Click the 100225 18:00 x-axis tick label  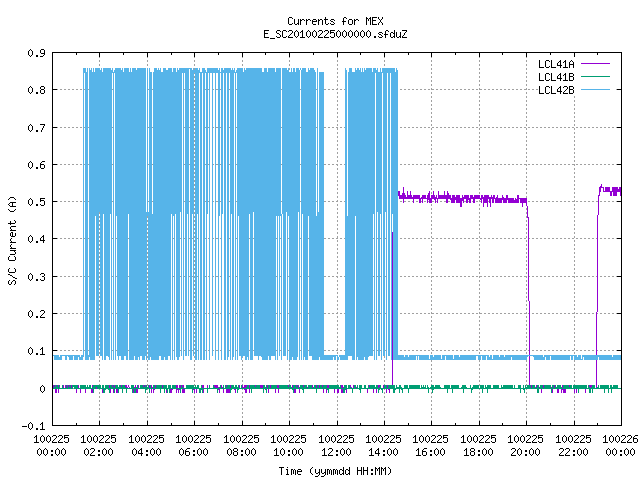[478, 445]
